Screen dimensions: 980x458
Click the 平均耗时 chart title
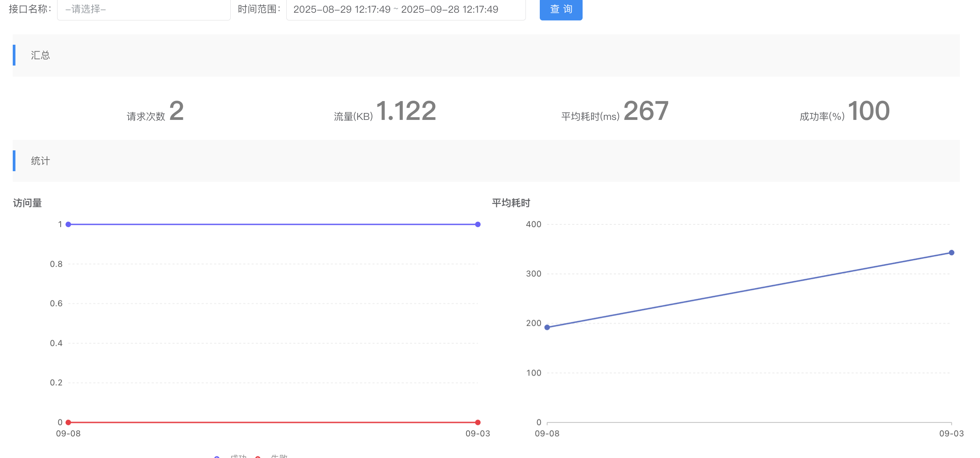511,203
